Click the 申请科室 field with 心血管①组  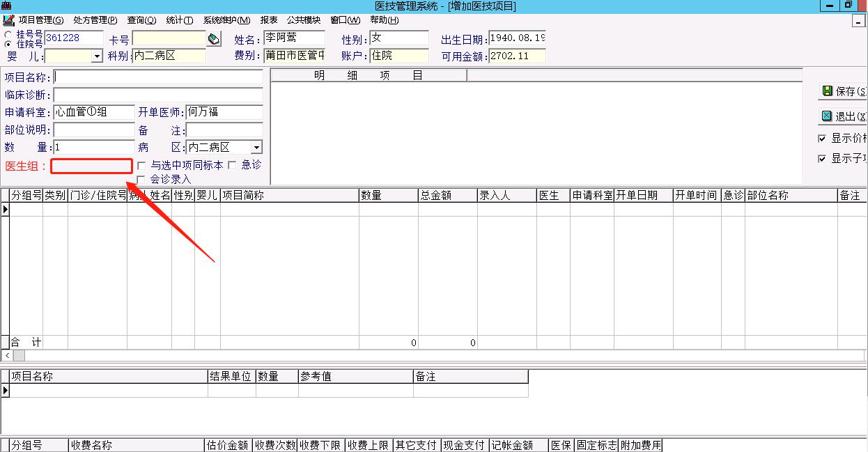click(94, 112)
